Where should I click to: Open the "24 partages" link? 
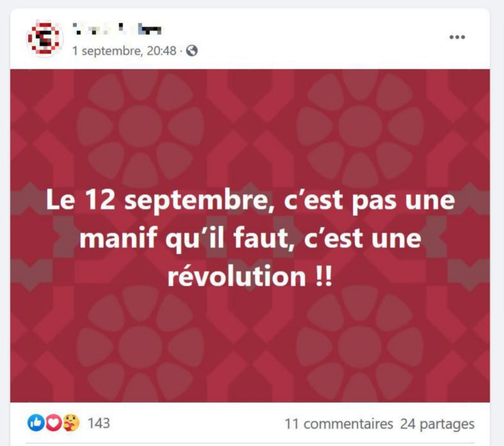[x=437, y=424]
